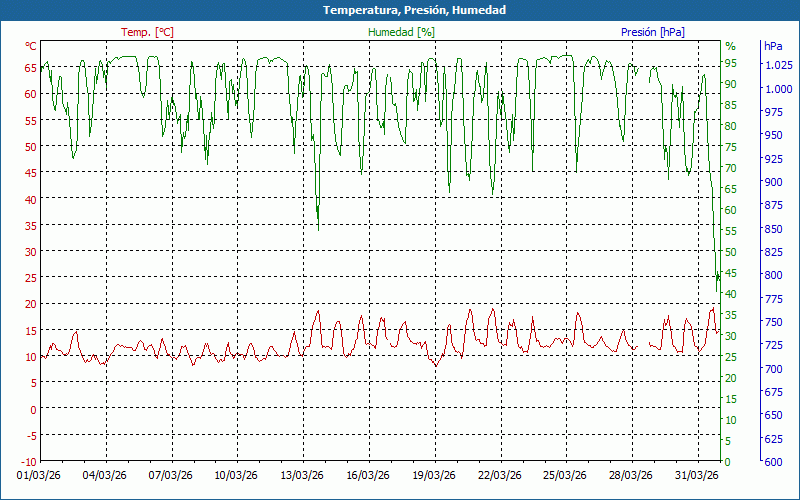Select the blue 'Presión [hPa]' legend label
This screenshot has width=800, height=500.
tap(653, 32)
